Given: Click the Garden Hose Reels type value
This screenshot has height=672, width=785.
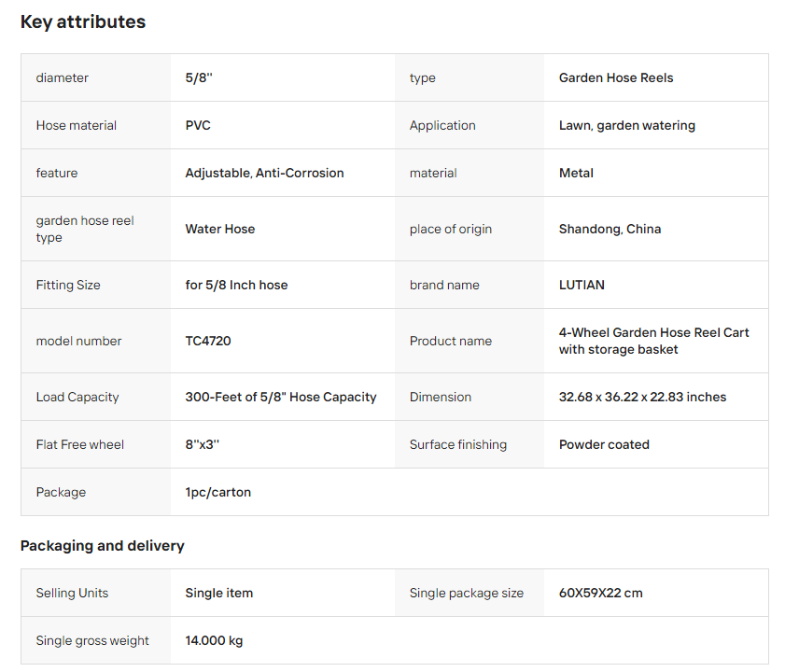Looking at the screenshot, I should pyautogui.click(x=616, y=78).
